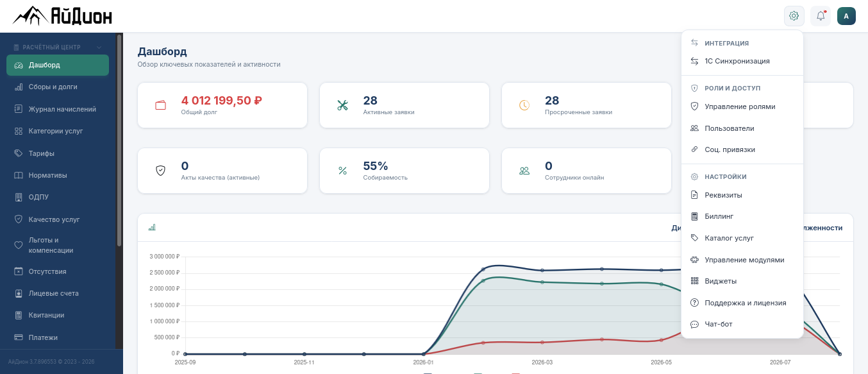Click the tools icon on Активные заявки card
Viewport: 868px width, 374px height.
342,105
